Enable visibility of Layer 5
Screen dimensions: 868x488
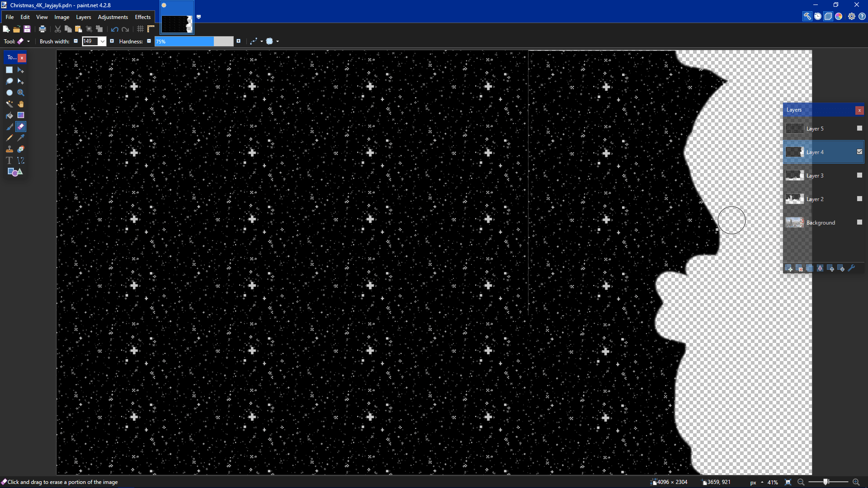(859, 128)
